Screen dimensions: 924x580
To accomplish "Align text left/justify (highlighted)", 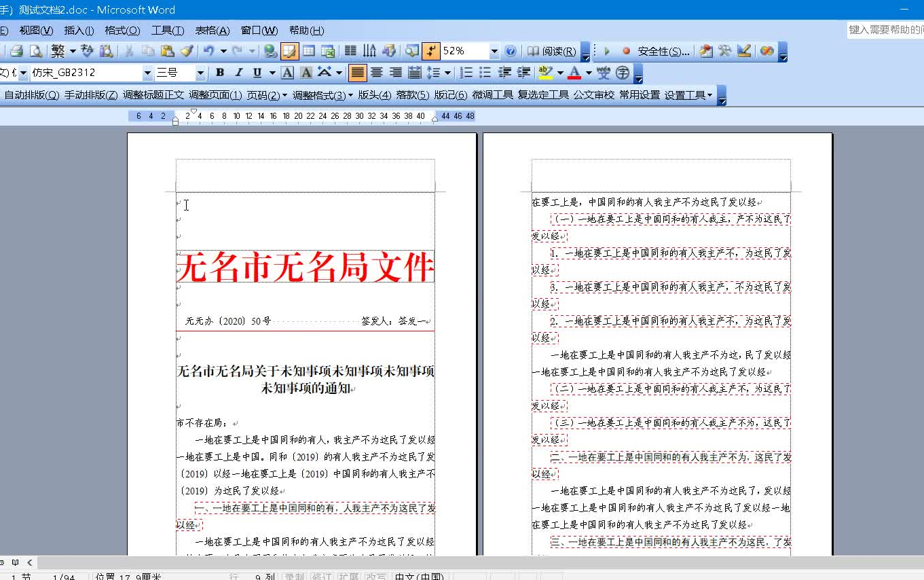I will click(x=358, y=73).
